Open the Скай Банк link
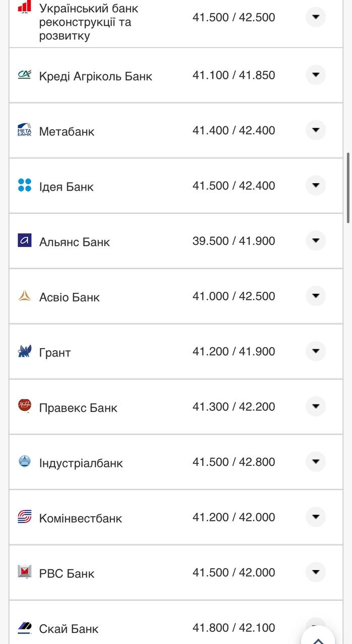 [x=68, y=628]
